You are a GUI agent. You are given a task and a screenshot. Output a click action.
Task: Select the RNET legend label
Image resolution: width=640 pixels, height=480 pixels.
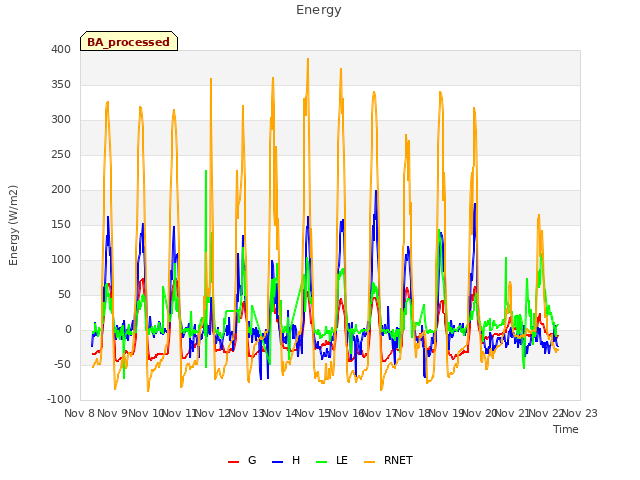pyautogui.click(x=398, y=460)
